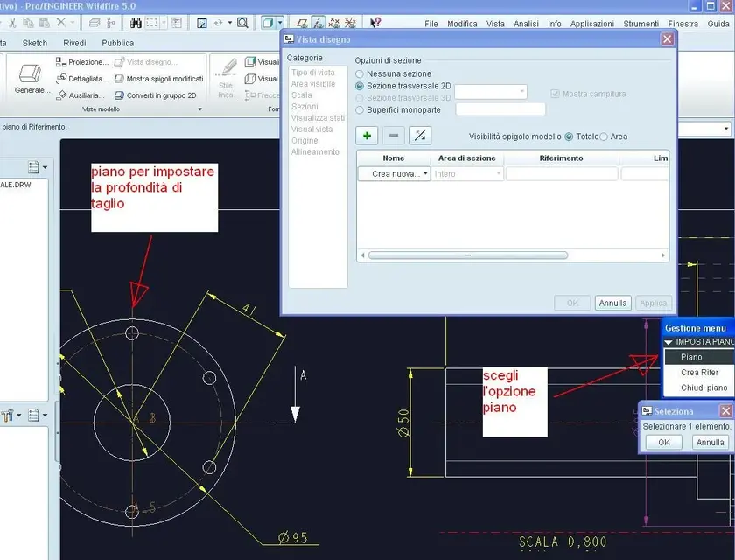Choose Area for model edge visibility
This screenshot has height=560, width=735.
604,136
